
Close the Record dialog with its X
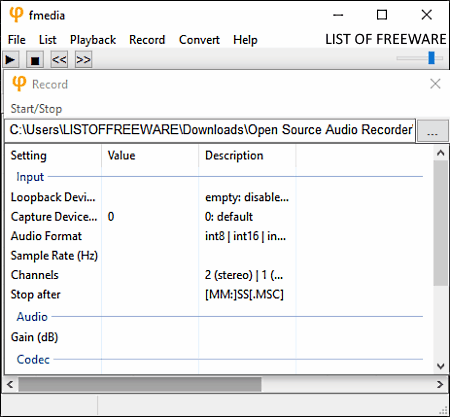435,84
